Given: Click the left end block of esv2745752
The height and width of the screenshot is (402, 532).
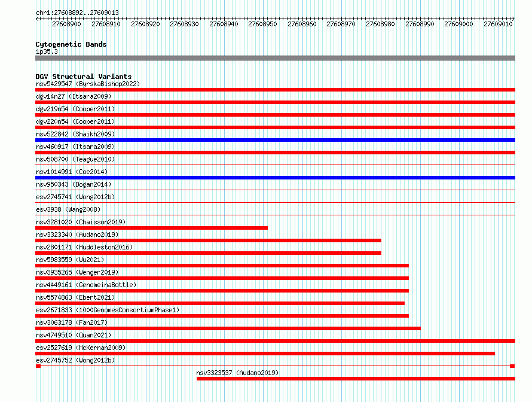Looking at the screenshot, I should coord(38,366).
